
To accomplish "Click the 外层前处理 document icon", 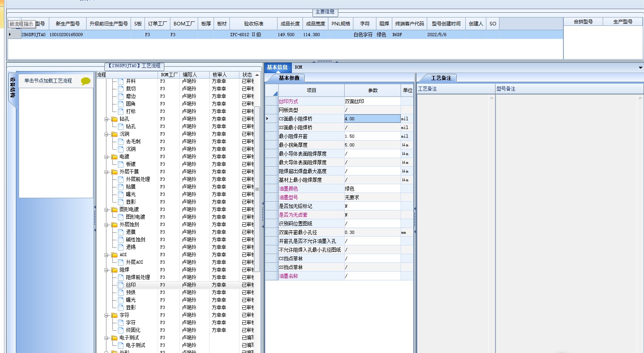I will [121, 179].
